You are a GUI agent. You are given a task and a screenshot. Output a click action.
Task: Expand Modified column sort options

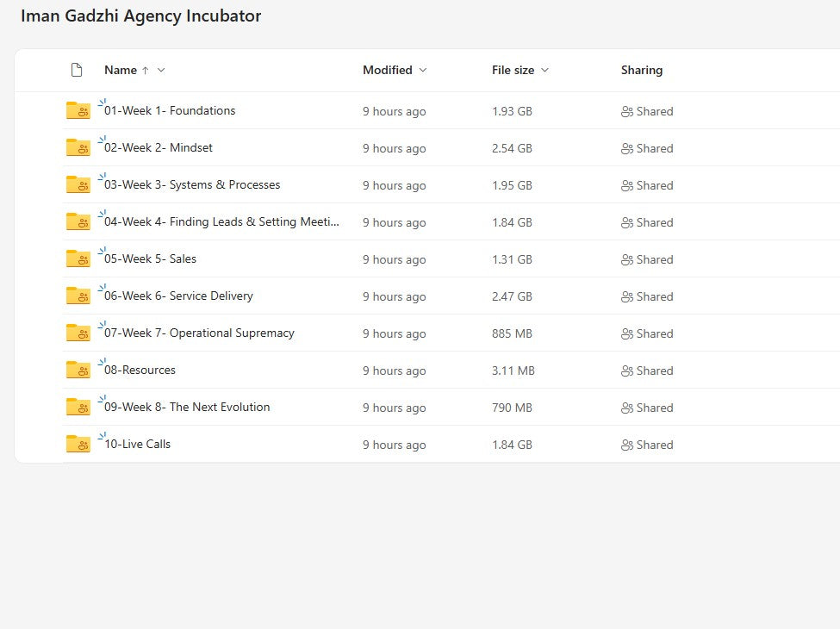tap(423, 70)
